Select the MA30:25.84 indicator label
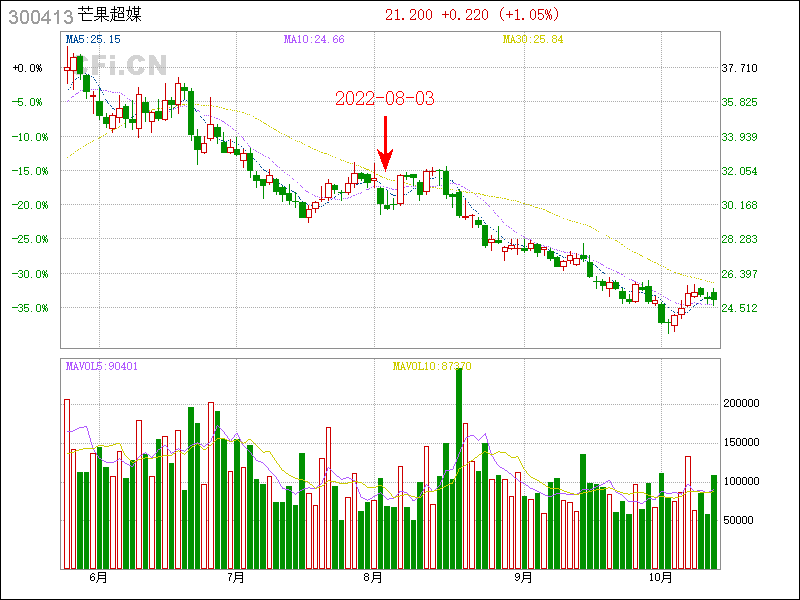 (x=532, y=39)
